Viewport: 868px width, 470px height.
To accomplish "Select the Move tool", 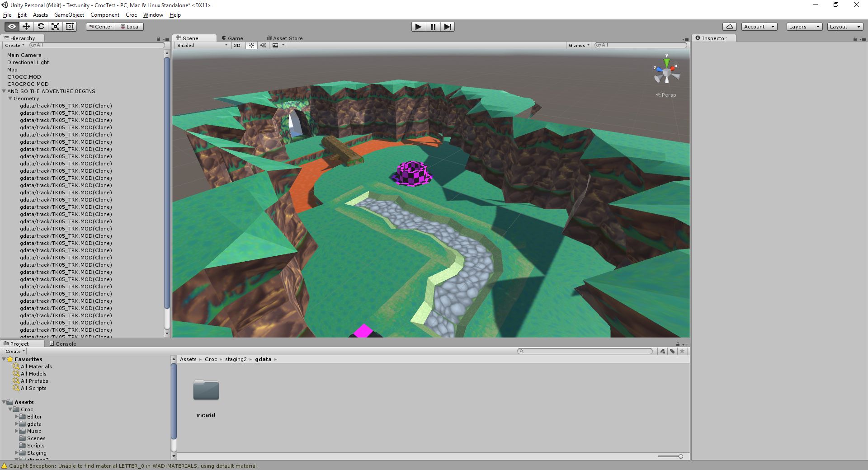I will pyautogui.click(x=26, y=27).
